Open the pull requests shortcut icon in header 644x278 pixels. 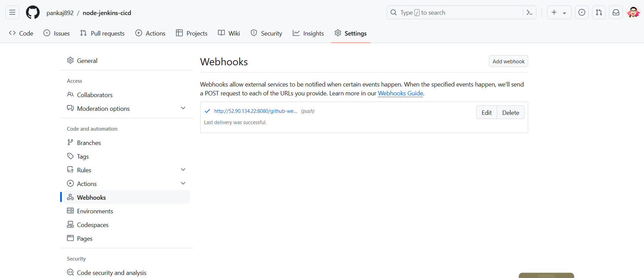(599, 13)
